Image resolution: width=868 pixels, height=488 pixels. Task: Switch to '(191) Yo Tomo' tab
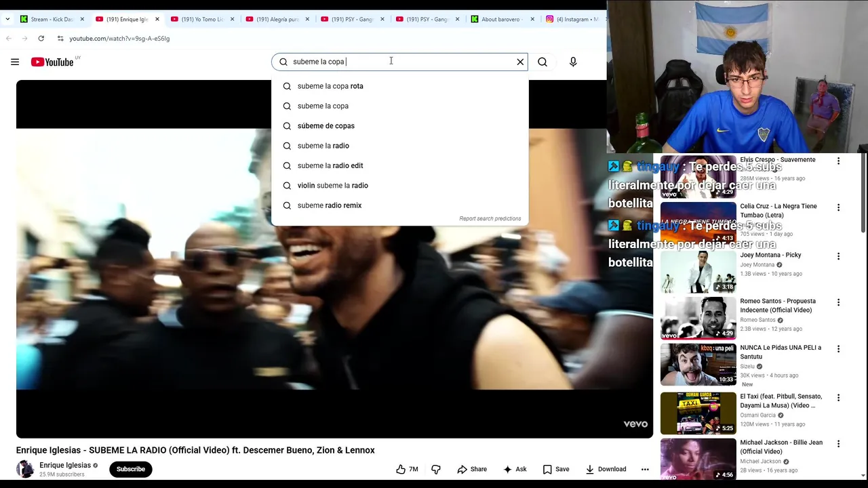pyautogui.click(x=202, y=19)
